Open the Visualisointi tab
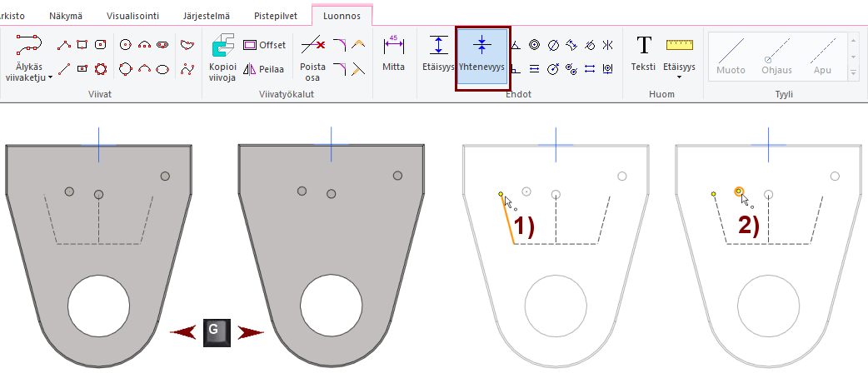 click(132, 15)
